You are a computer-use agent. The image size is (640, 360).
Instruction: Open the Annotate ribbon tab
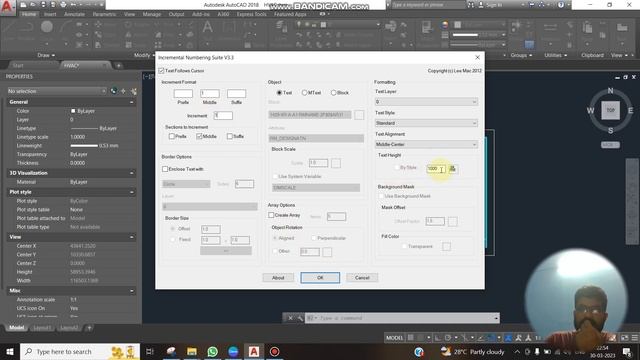point(74,14)
